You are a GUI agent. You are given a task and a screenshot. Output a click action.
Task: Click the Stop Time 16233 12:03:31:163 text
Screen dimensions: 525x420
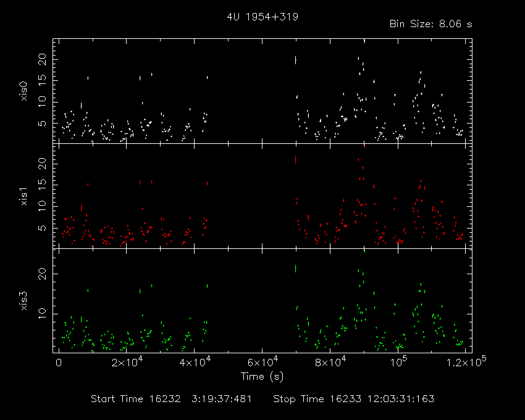353,399
